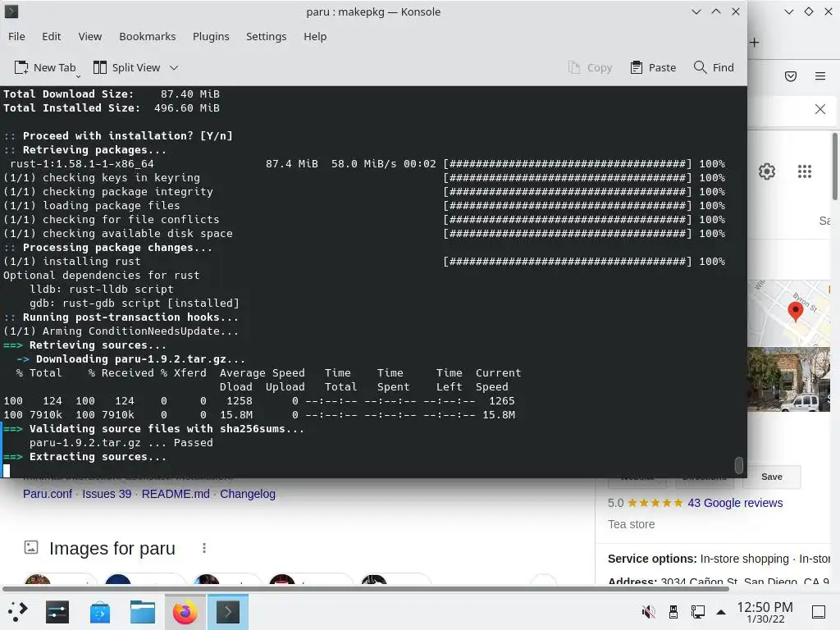Image resolution: width=840 pixels, height=630 pixels.
Task: Open the Paru.conf link in Firefox
Action: (x=47, y=494)
